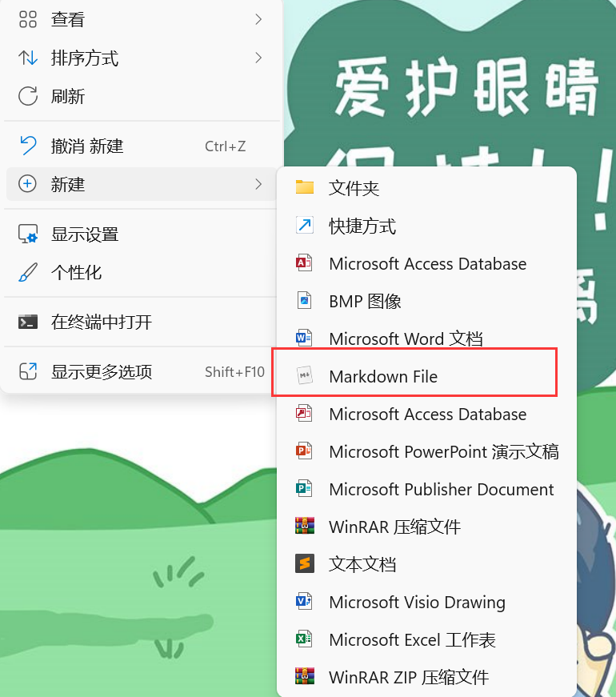The height and width of the screenshot is (697, 616).
Task: Choose Microsoft Access Database below Markdown File
Action: click(426, 414)
